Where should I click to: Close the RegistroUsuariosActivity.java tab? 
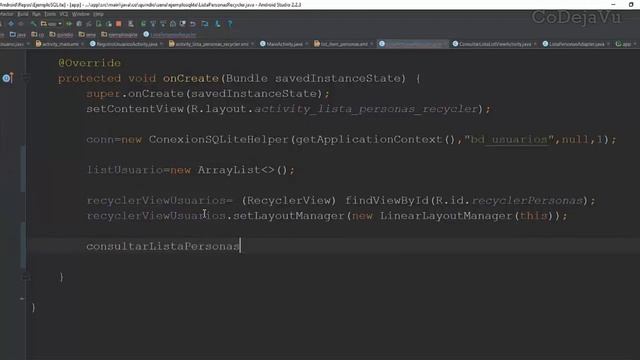(161, 44)
